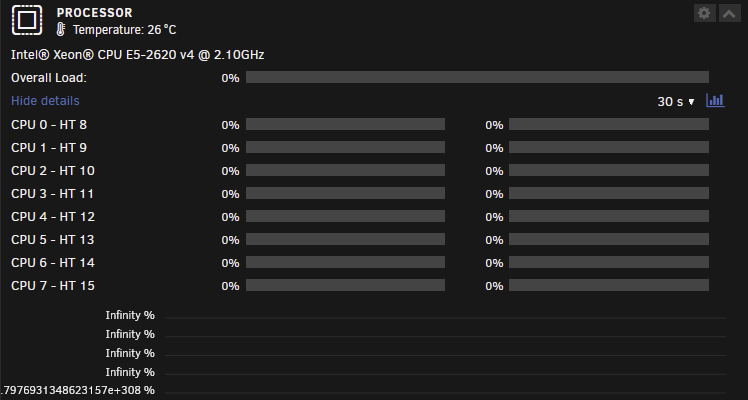Click the Hide details link
The image size is (748, 400).
pyautogui.click(x=45, y=101)
